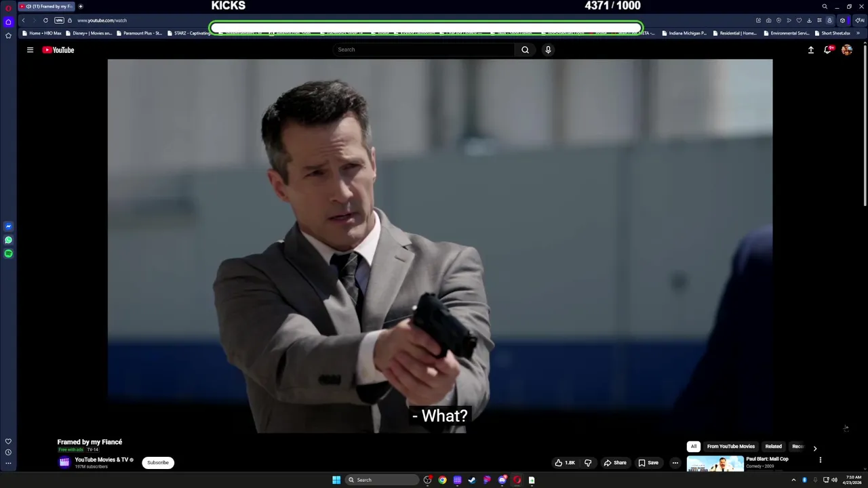Open the YouTube create/upload icon
This screenshot has width=868, height=488.
tap(810, 49)
